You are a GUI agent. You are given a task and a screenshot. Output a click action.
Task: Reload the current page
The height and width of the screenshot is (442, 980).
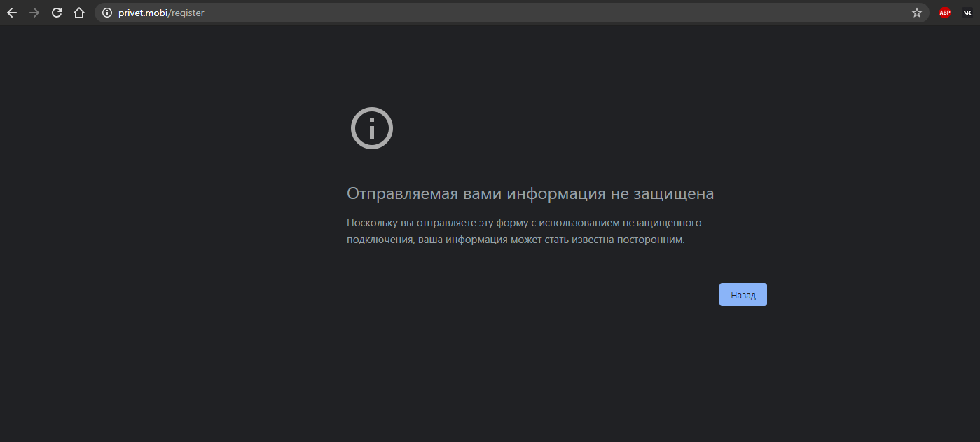coord(57,13)
